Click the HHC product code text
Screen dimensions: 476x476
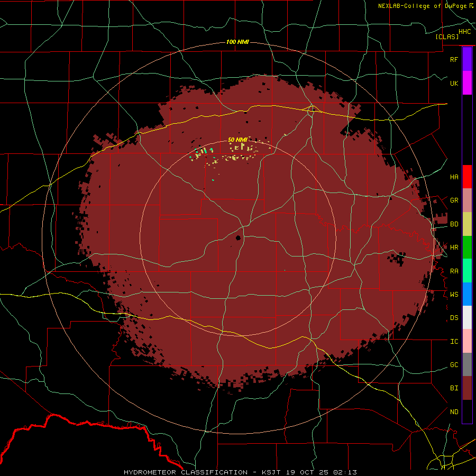coord(464,32)
